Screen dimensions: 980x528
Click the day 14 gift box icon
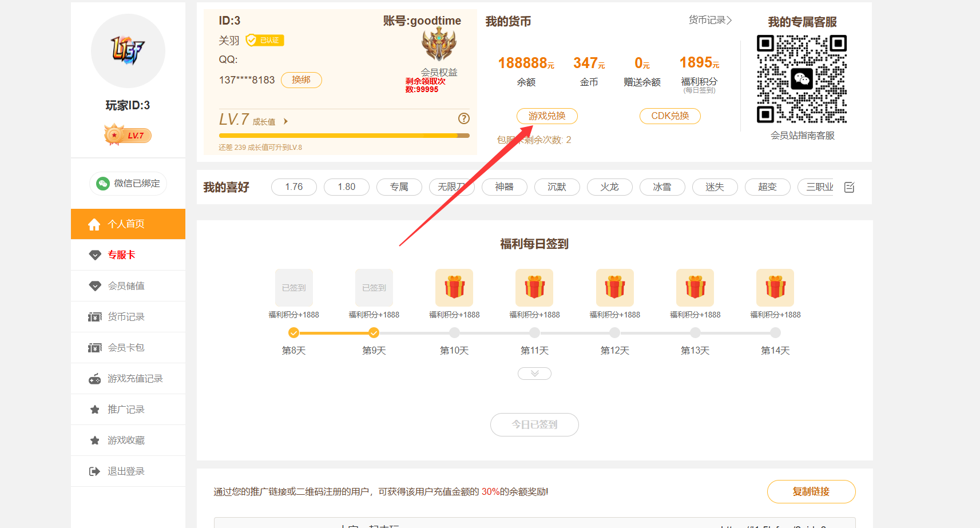(775, 288)
